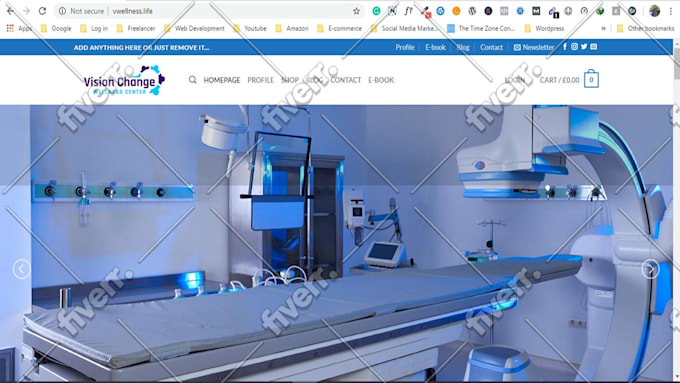Open the Apps shortcut in bookmarks bar

click(18, 28)
